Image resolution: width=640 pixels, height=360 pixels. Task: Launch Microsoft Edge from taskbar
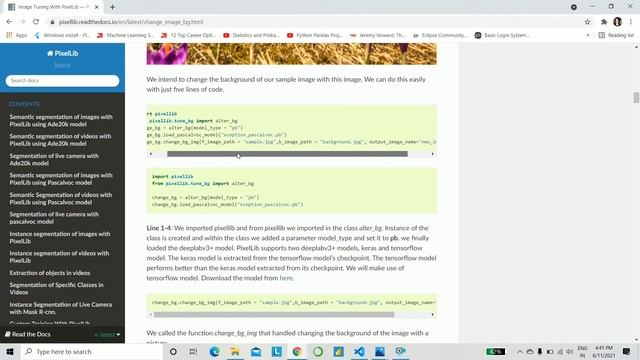214,351
